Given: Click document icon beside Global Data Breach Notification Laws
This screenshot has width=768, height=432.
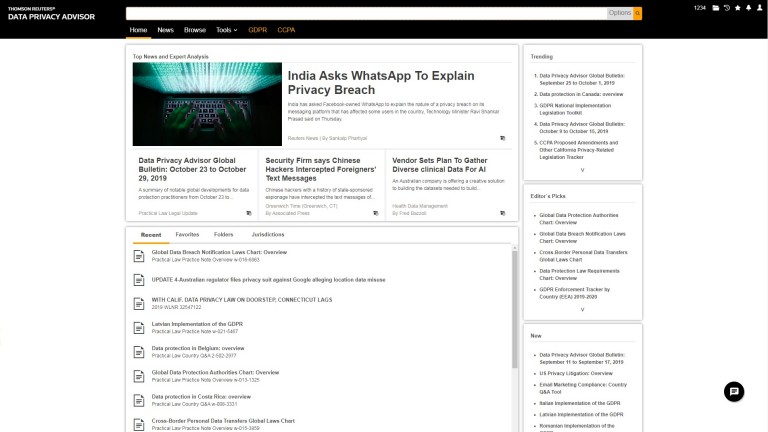Looking at the screenshot, I should [x=139, y=256].
